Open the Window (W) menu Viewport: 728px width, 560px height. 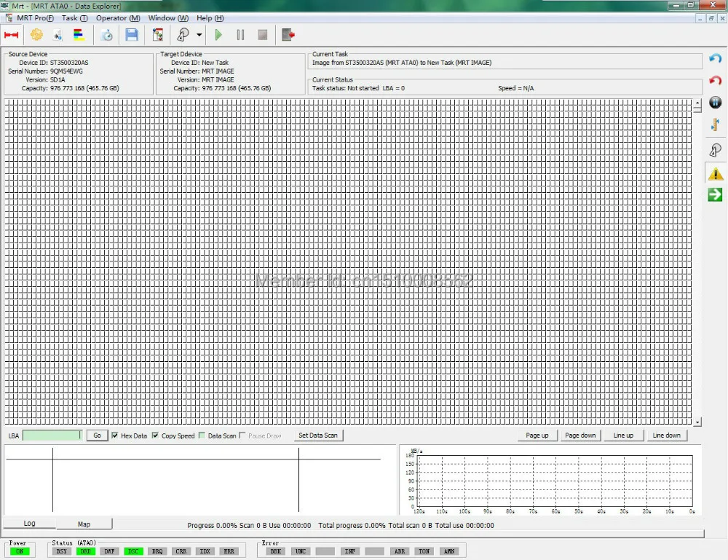168,17
